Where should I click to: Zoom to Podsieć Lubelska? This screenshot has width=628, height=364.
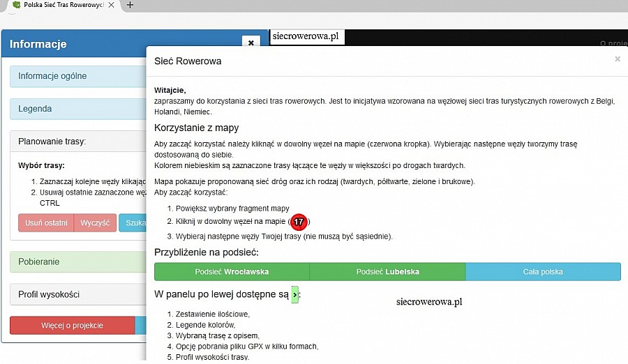tap(387, 271)
